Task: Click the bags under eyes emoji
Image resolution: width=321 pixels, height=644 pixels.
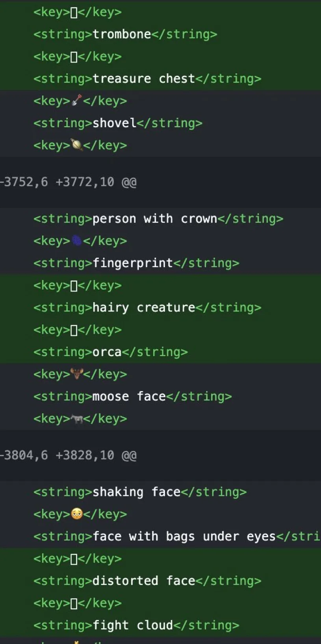Action: point(76,514)
